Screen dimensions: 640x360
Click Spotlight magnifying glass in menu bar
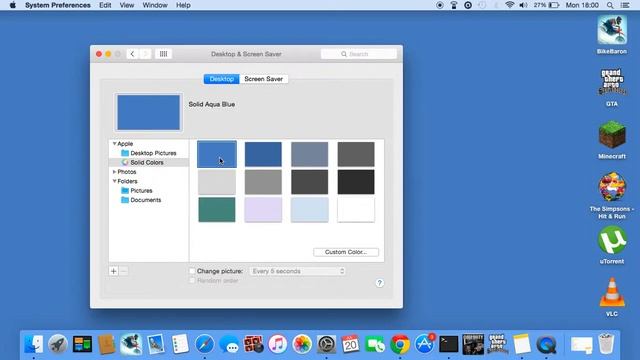tap(610, 5)
